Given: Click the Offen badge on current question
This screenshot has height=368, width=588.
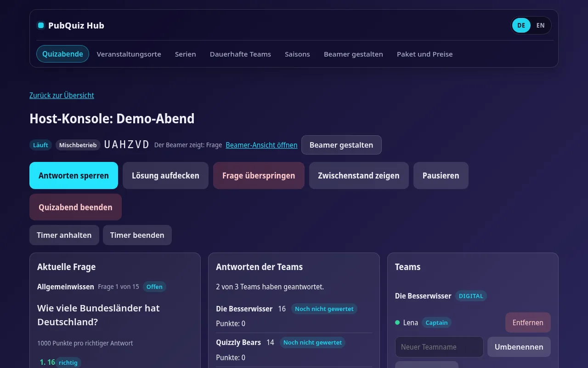Looking at the screenshot, I should pos(154,287).
